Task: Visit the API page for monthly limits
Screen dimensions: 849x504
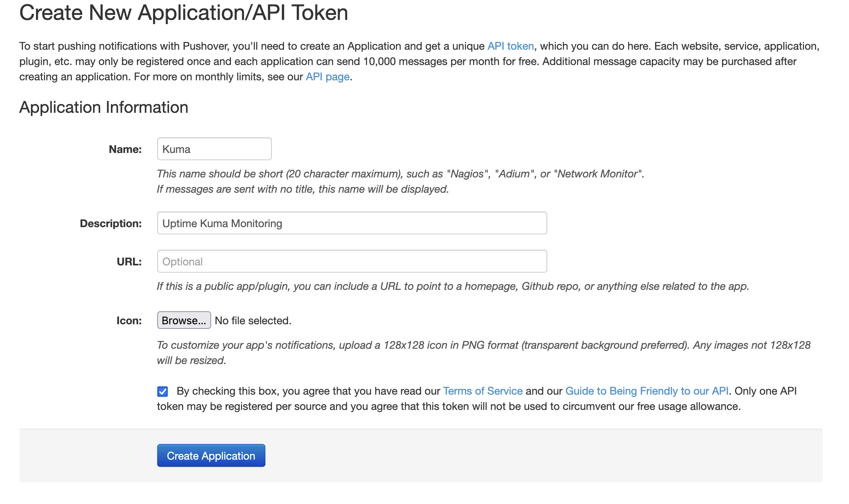Action: (x=327, y=76)
